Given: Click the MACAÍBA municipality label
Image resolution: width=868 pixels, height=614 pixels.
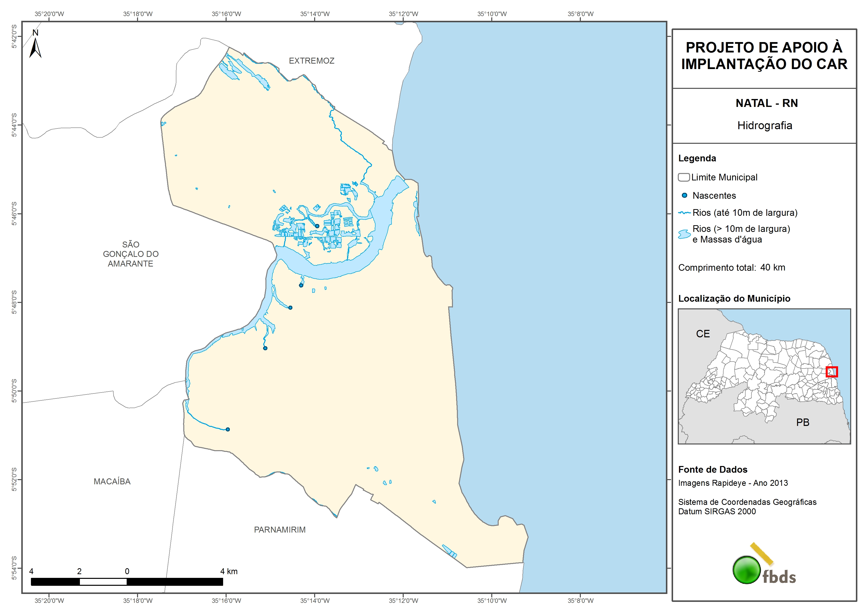Looking at the screenshot, I should [112, 482].
